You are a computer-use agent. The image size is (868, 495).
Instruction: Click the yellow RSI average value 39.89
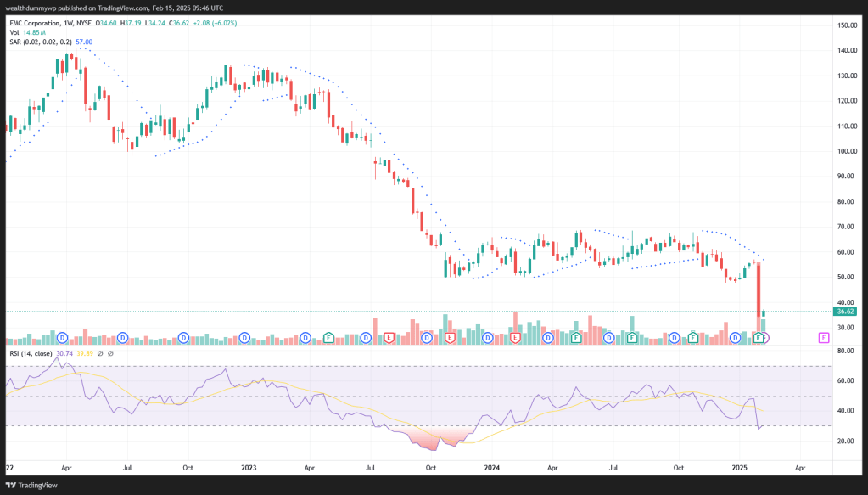(84, 353)
